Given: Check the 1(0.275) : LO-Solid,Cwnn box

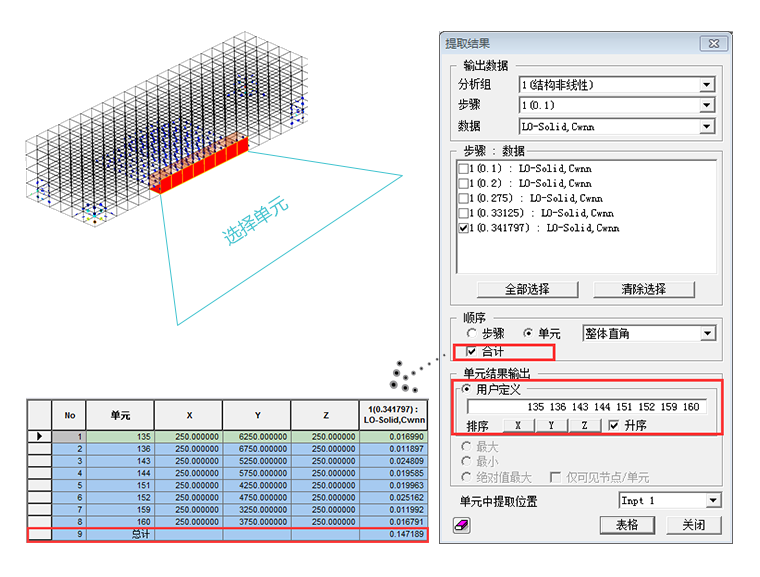Looking at the screenshot, I should (463, 198).
